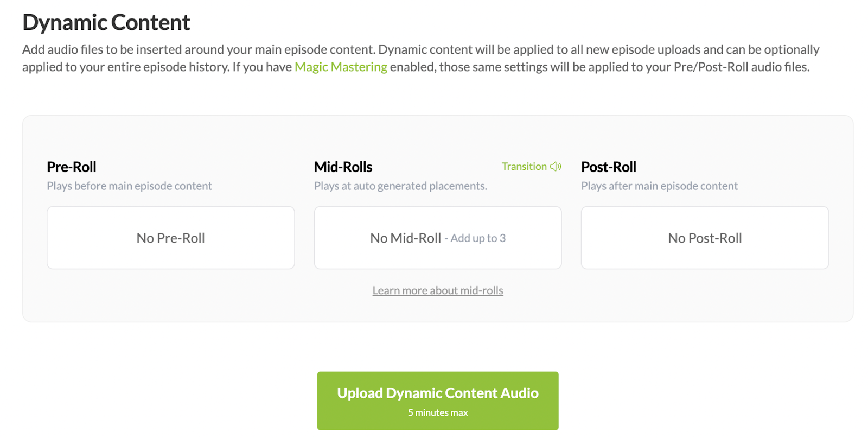This screenshot has width=868, height=438.
Task: Click the Post-Roll section heading
Action: 609,167
